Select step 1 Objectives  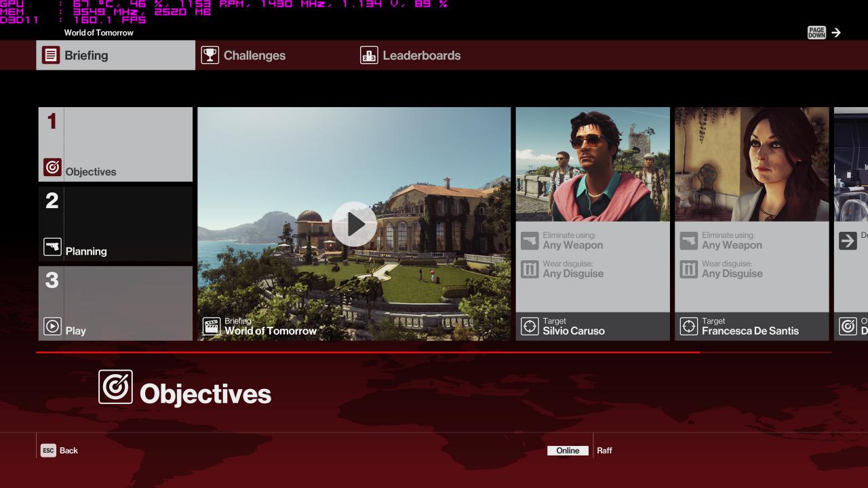(115, 144)
